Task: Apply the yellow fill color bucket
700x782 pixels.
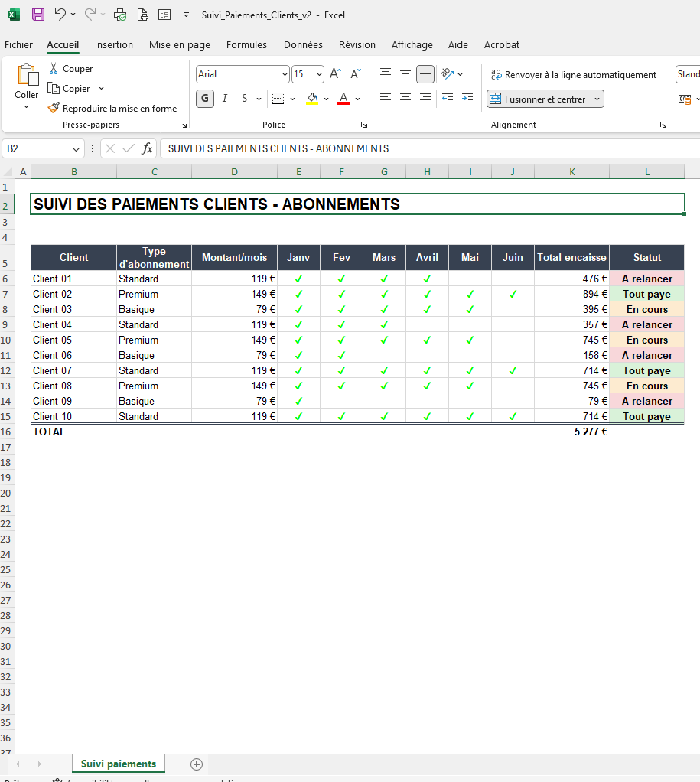Action: tap(312, 98)
